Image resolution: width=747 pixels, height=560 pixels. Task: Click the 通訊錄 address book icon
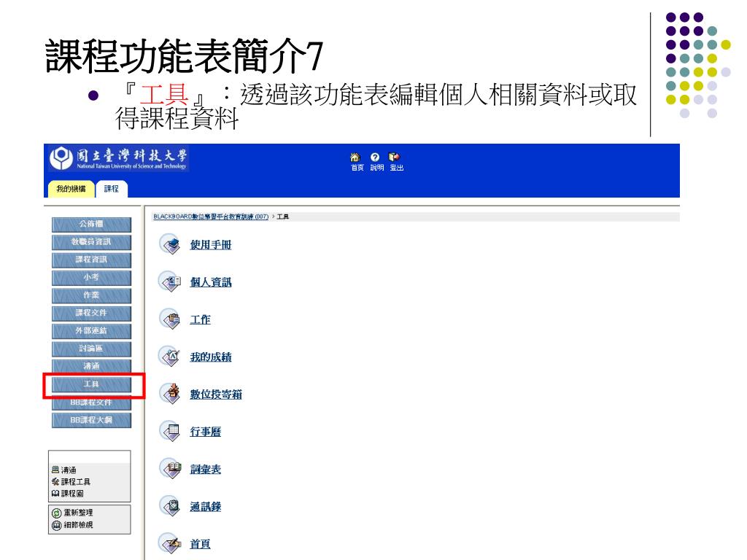pos(169,506)
